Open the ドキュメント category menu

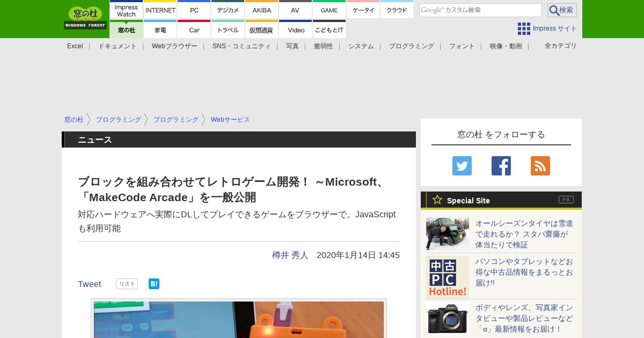click(x=118, y=46)
